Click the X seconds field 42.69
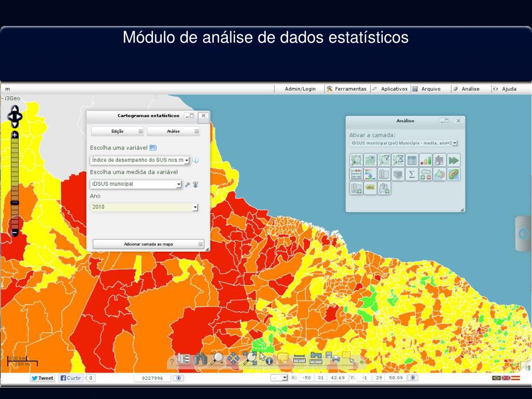Image resolution: width=532 pixels, height=399 pixels. tap(338, 378)
